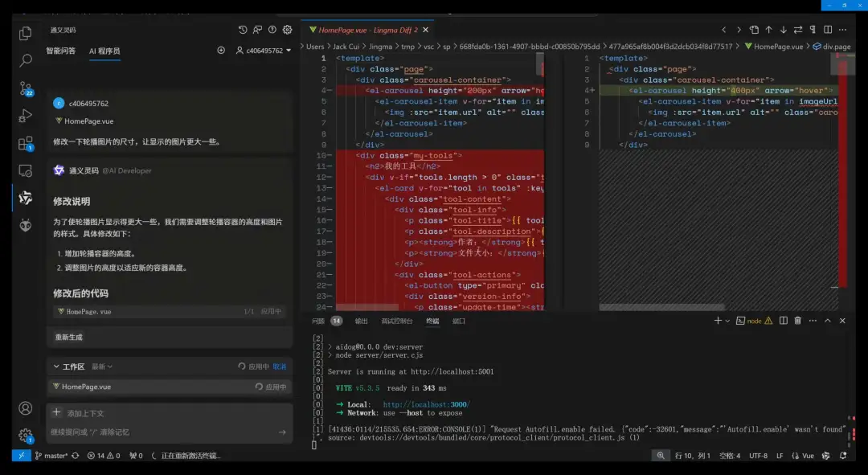The width and height of the screenshot is (868, 475).
Task: Open the alien-face extension icon in activity bar
Action: (x=25, y=225)
